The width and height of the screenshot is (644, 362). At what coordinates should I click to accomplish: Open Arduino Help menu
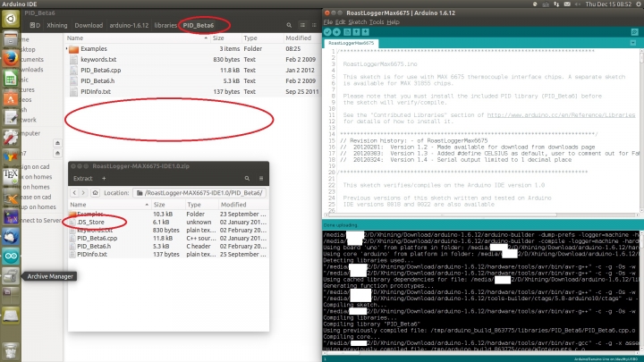(393, 22)
